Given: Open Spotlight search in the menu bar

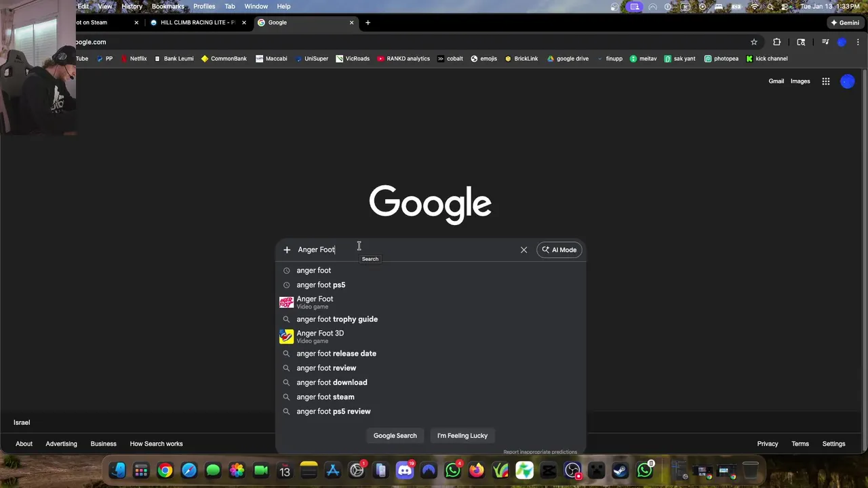Looking at the screenshot, I should click(771, 6).
